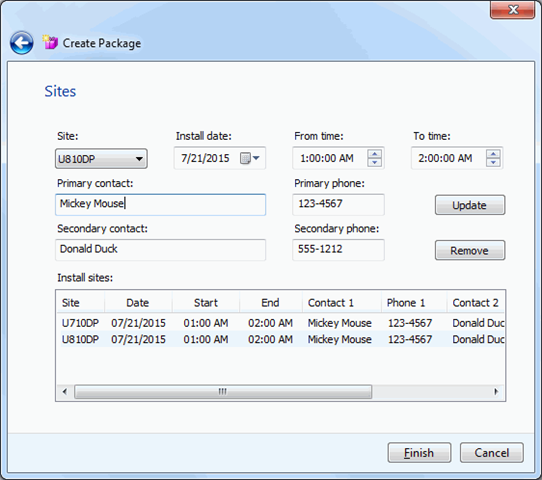
Task: Click the Update button
Action: (x=470, y=205)
